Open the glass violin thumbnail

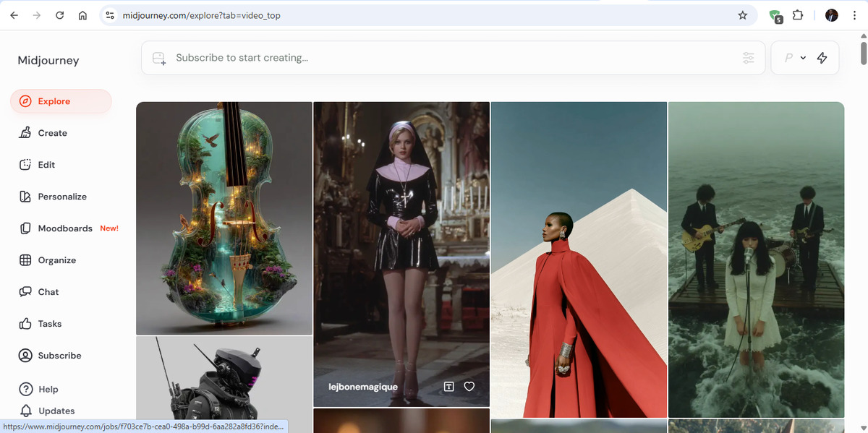click(x=224, y=218)
